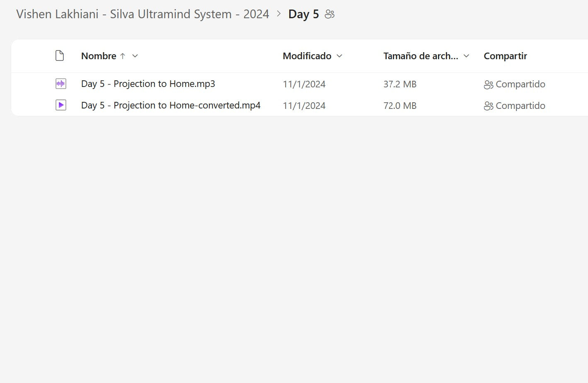Open the Modificado column dropdown
This screenshot has width=588, height=383.
click(339, 56)
